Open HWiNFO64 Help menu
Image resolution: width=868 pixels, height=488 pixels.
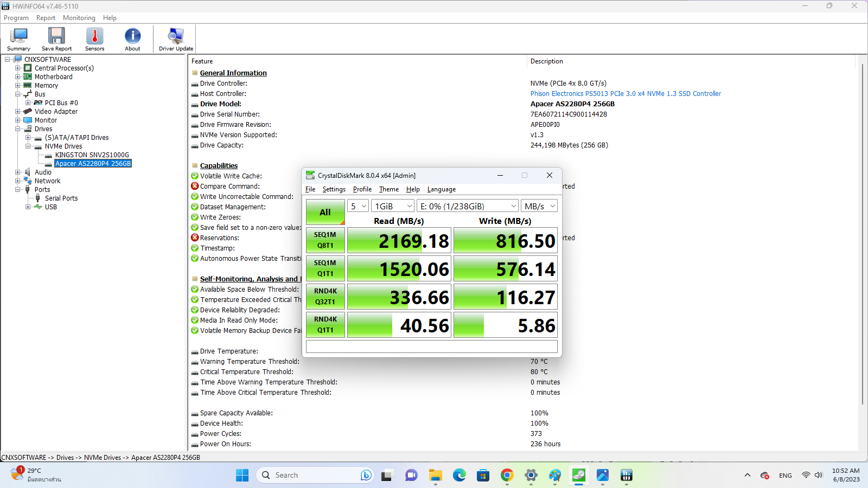coord(110,18)
